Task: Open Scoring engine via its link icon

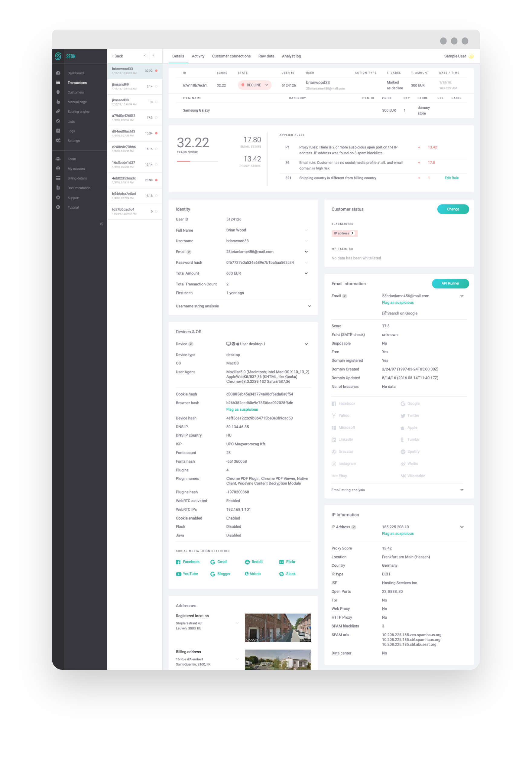Action: (58, 111)
